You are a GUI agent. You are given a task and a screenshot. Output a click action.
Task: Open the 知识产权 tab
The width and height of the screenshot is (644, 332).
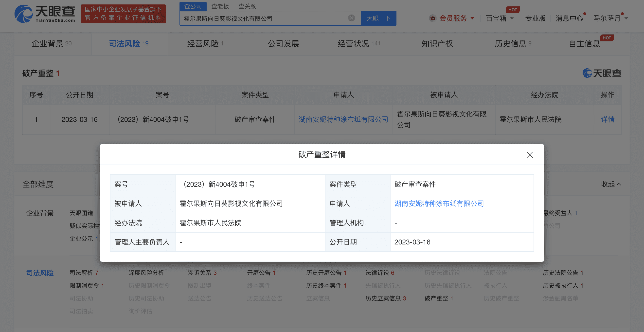coord(437,43)
